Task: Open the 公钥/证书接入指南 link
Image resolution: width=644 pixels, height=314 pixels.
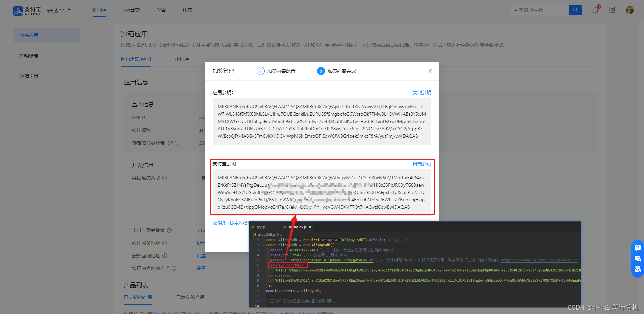Action: click(x=231, y=223)
